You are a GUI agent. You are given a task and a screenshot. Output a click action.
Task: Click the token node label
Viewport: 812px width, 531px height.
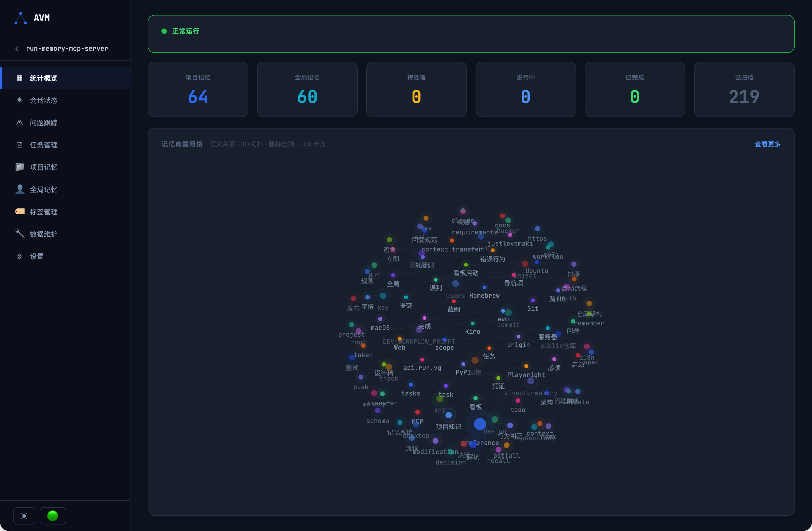point(363,355)
